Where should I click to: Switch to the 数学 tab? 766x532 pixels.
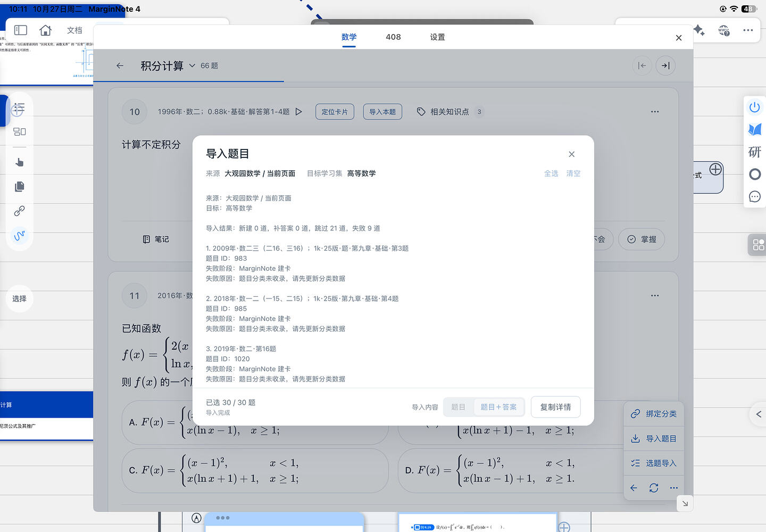pos(349,37)
